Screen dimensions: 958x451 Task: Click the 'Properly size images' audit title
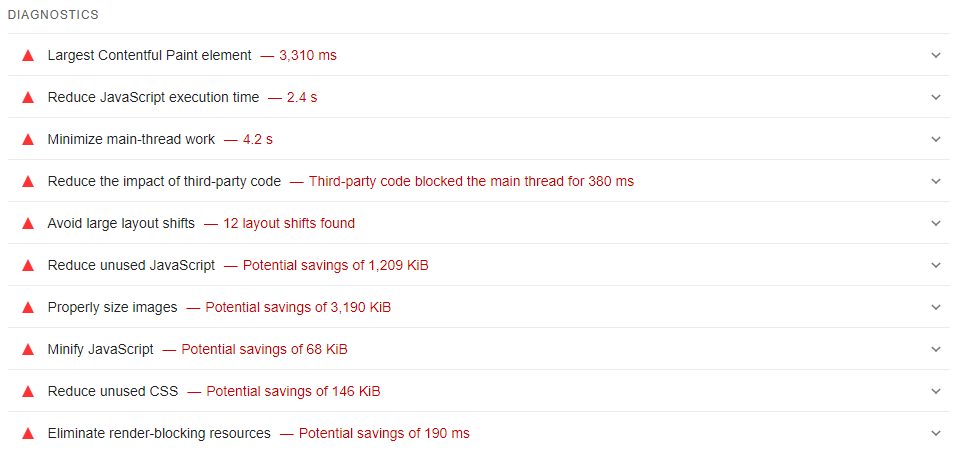[112, 308]
